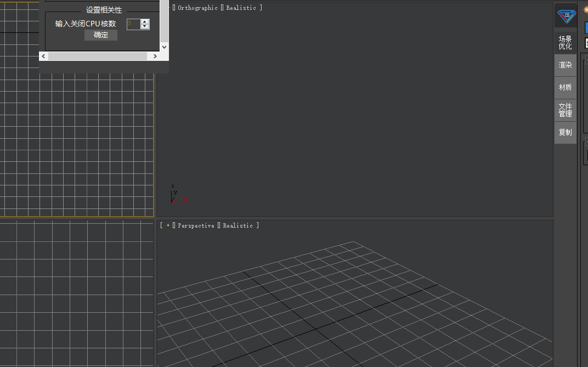Open the 文件管理 tab
Image resolution: width=588 pixels, height=367 pixels.
(565, 110)
